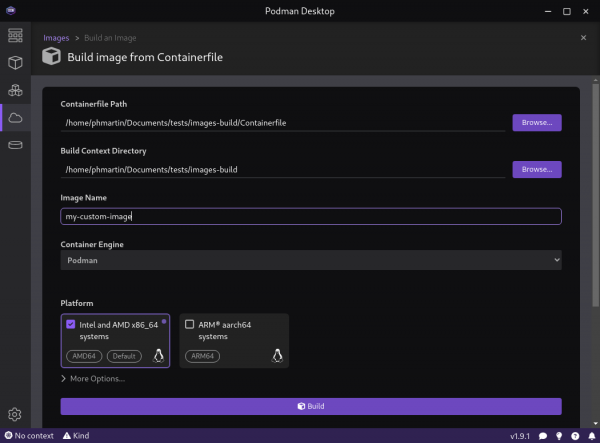Click the cube icon beside Build image title
600x443 pixels.
51,57
